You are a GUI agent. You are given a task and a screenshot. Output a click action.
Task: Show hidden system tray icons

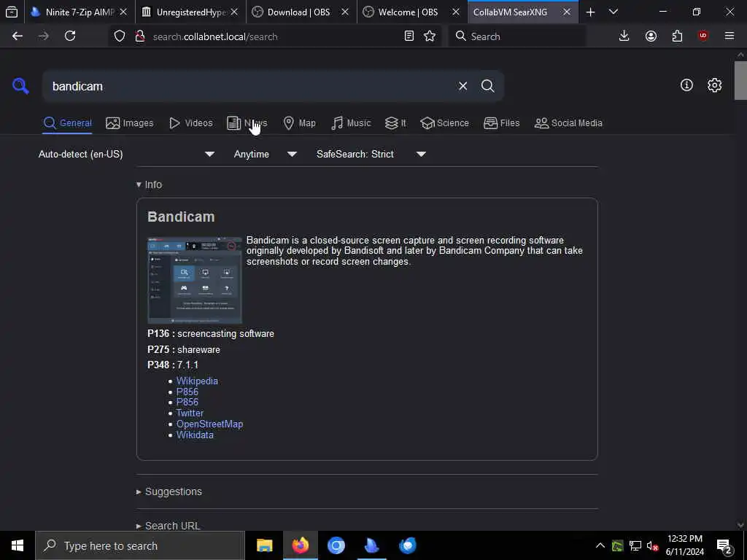[600, 545]
